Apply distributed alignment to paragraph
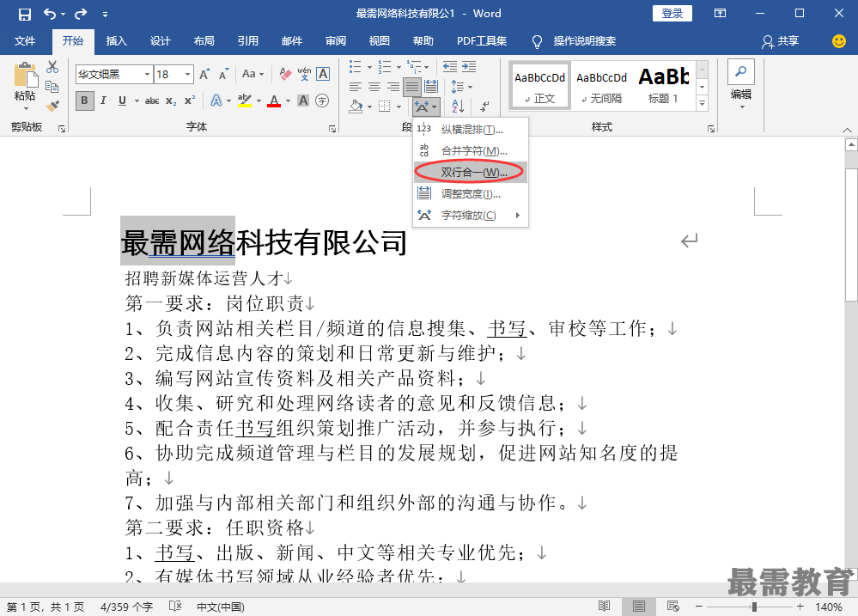858x616 pixels. click(431, 87)
